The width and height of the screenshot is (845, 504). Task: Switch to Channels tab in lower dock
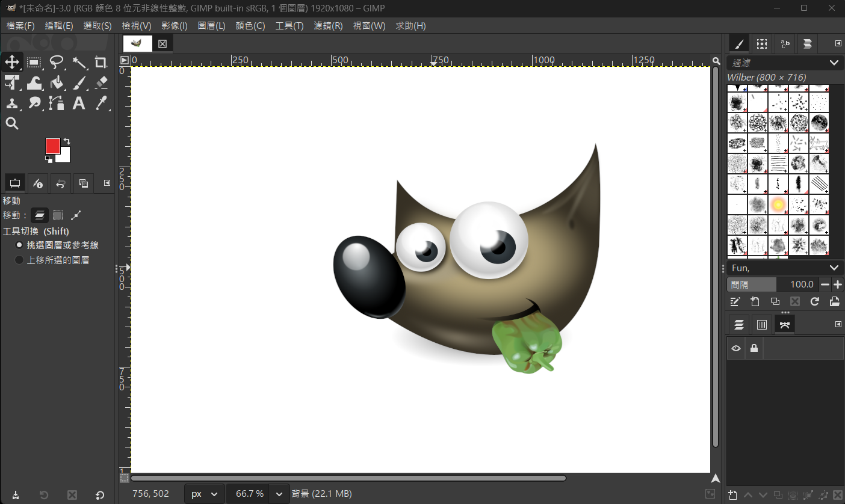tap(762, 325)
